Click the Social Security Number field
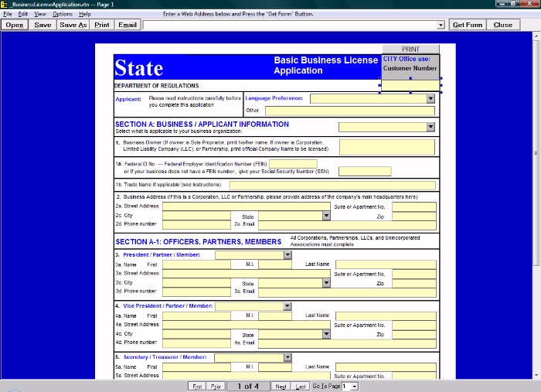The height and width of the screenshot is (392, 541). click(x=365, y=171)
